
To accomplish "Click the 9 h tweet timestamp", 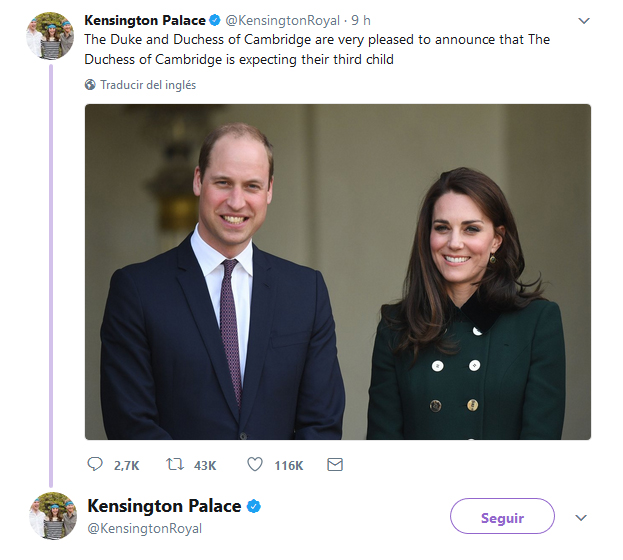I will coord(361,21).
